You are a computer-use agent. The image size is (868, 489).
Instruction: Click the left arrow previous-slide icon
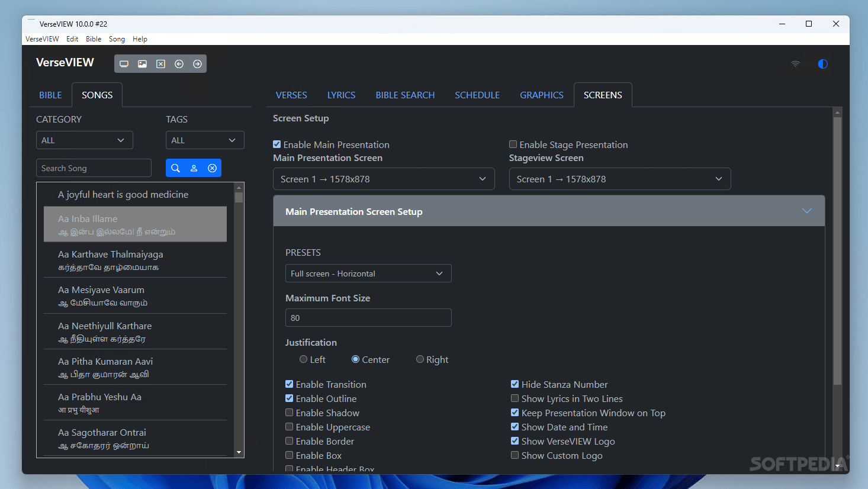[179, 64]
